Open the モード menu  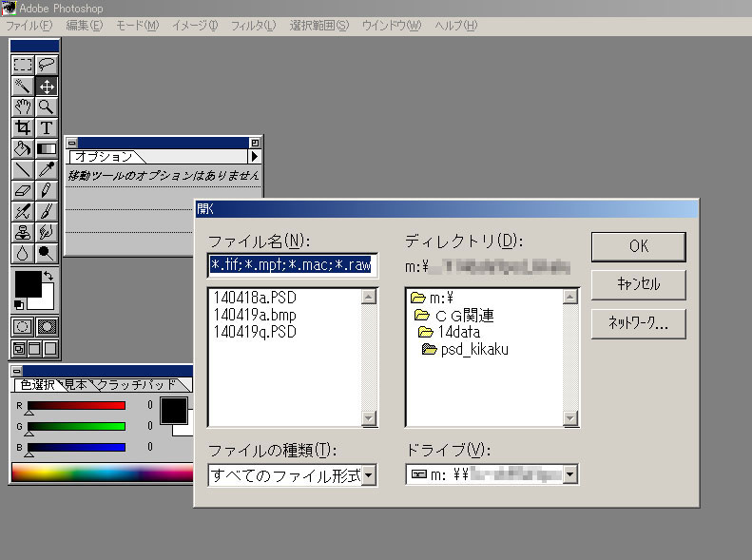(138, 26)
